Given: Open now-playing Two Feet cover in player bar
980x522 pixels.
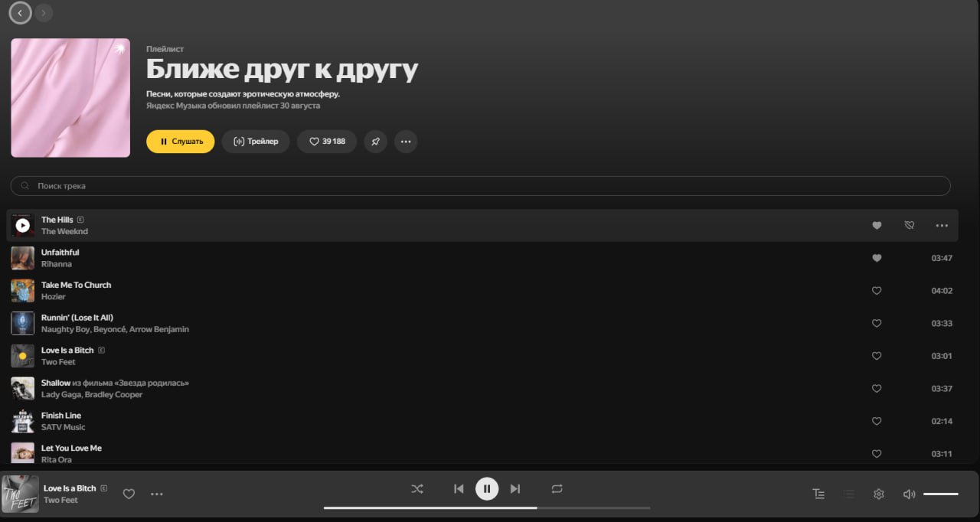Looking at the screenshot, I should pos(21,494).
